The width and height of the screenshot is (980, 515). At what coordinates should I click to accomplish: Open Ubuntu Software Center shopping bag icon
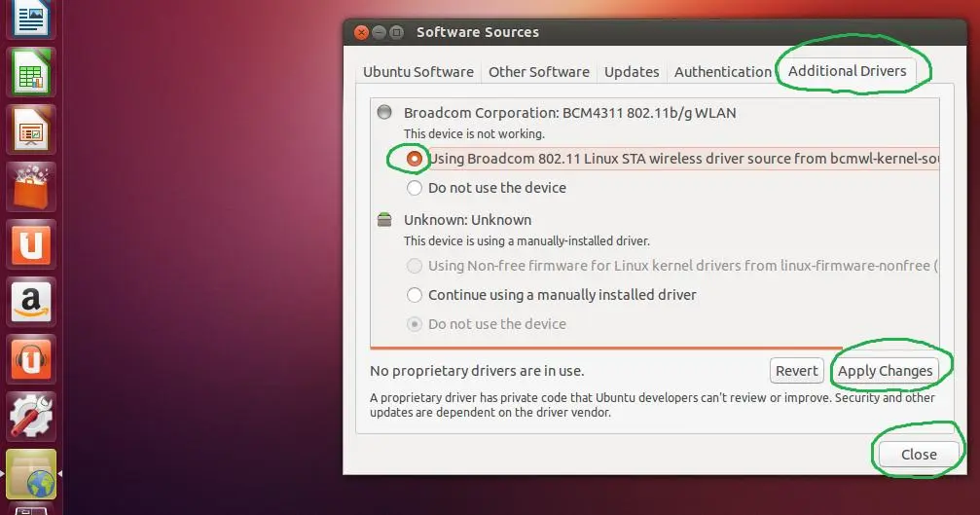click(x=30, y=188)
